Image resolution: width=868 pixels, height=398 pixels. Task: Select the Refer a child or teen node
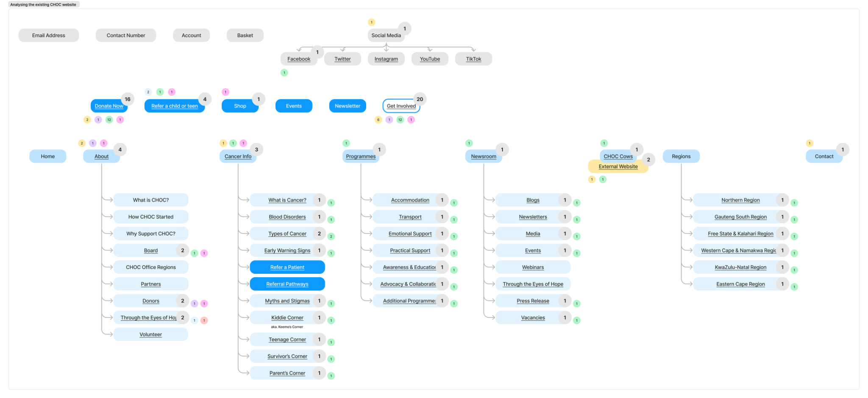175,106
